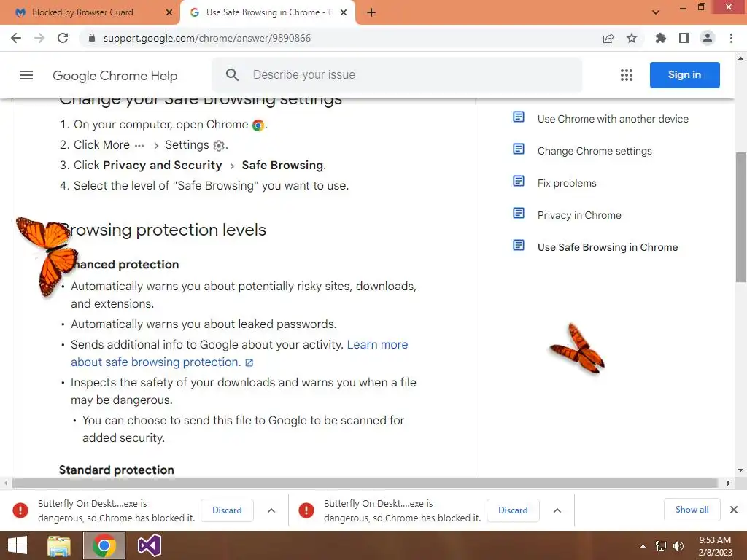Open the Extensions puzzle icon
Viewport: 747px width, 560px height.
tap(661, 38)
